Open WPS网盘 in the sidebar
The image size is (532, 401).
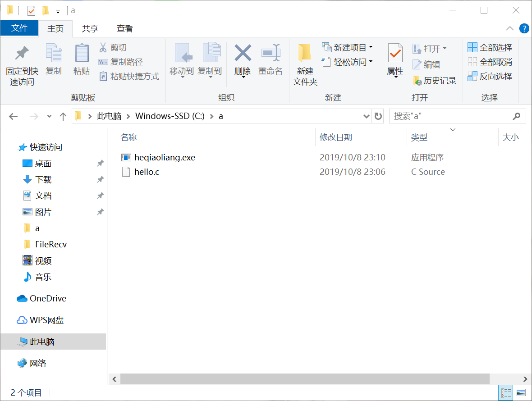[40, 320]
